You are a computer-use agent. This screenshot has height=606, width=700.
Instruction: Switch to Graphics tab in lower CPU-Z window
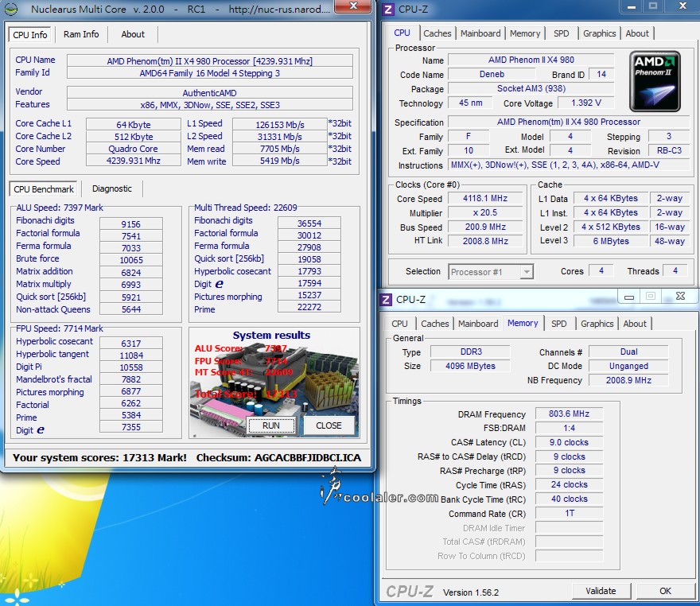(x=597, y=324)
